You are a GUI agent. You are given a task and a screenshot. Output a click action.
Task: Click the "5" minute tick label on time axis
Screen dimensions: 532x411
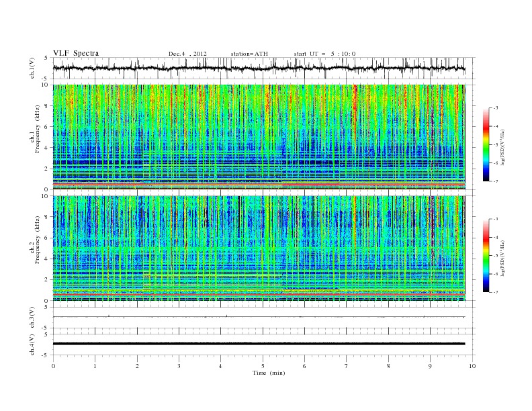click(263, 366)
